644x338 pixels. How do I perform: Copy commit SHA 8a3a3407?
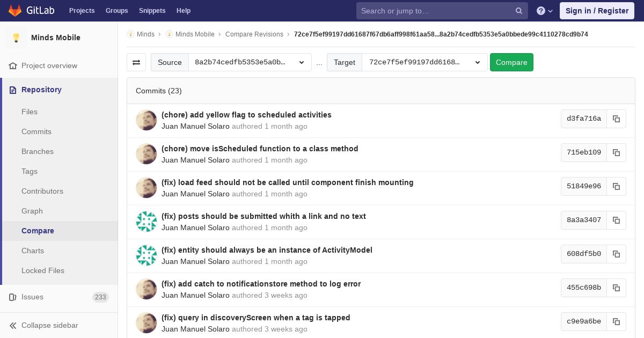pyautogui.click(x=616, y=220)
